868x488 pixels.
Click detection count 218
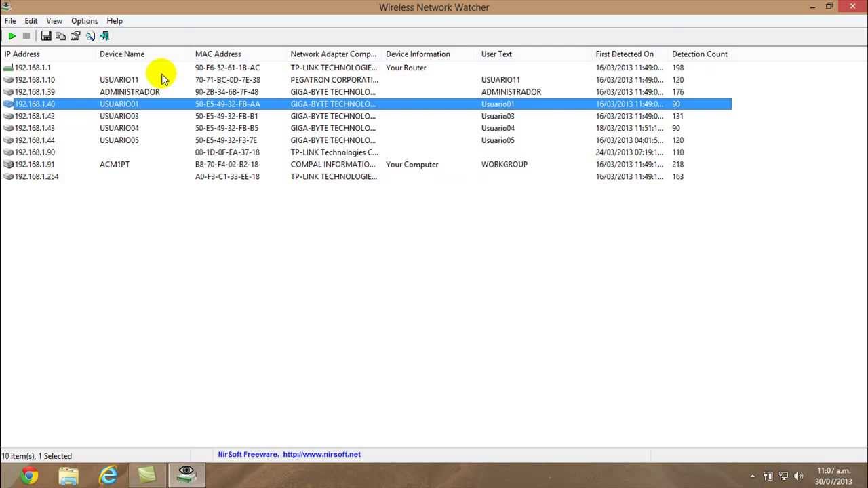678,165
